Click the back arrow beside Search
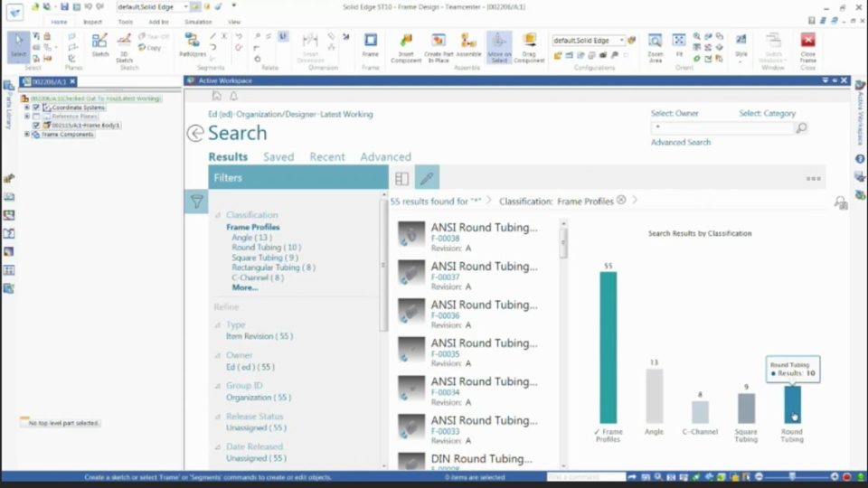This screenshot has height=488, width=868. tap(195, 133)
